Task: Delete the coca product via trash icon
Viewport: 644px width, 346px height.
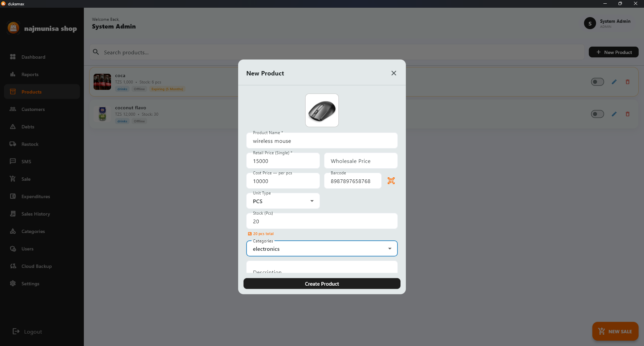Action: 628,82
